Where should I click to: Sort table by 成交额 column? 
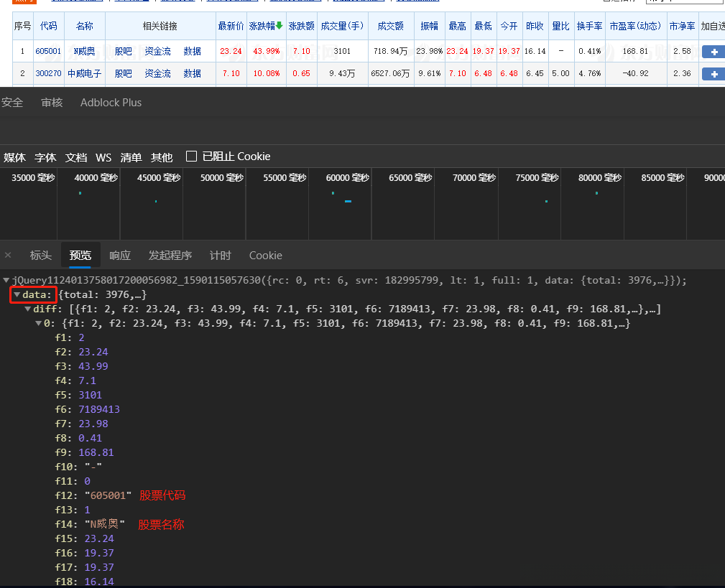(x=390, y=26)
